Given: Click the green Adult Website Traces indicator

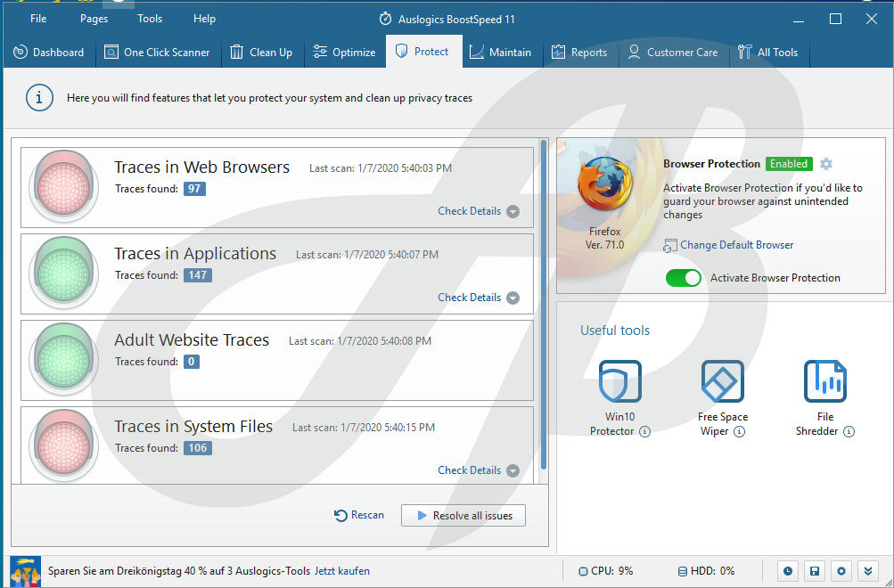Looking at the screenshot, I should point(64,359).
